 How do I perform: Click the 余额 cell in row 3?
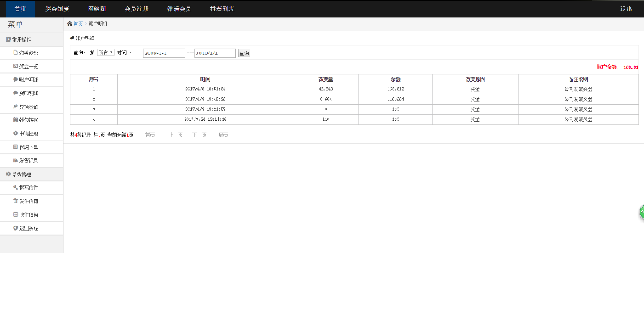click(396, 110)
